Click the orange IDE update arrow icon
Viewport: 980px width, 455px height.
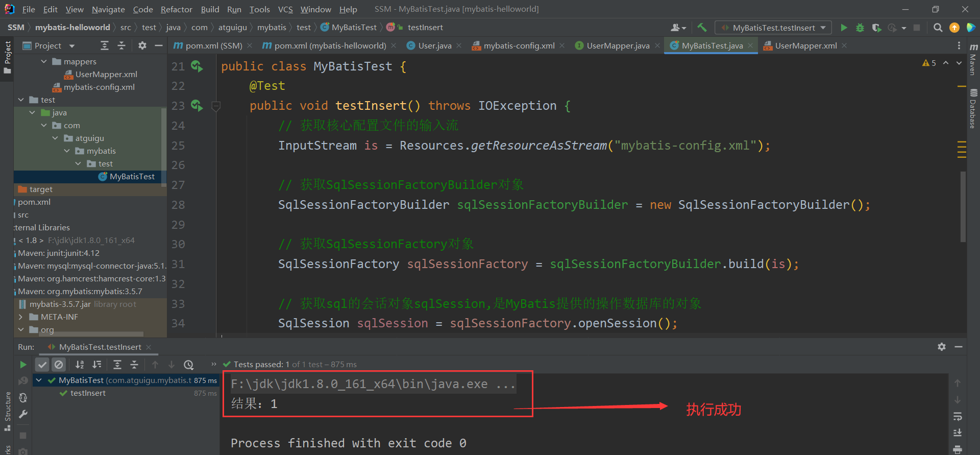tap(954, 28)
